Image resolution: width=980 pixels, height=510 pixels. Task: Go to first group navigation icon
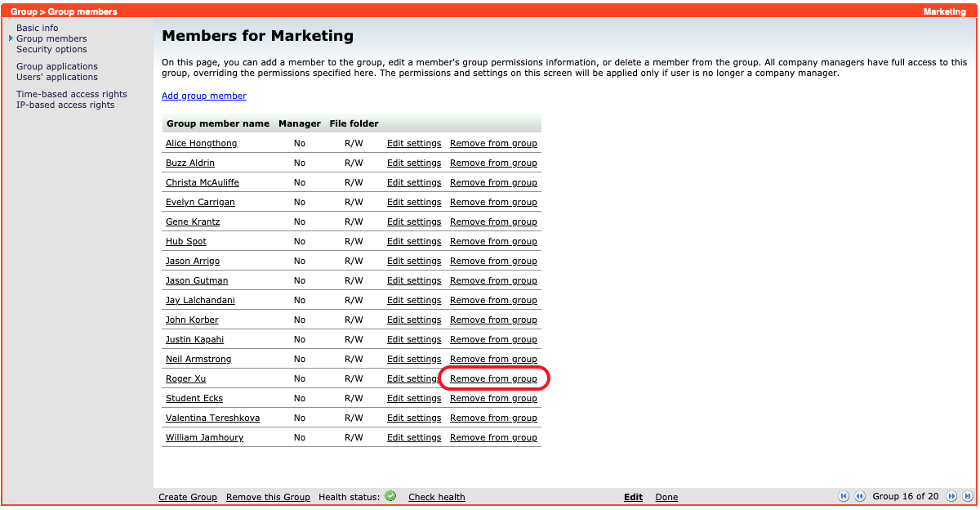point(844,496)
